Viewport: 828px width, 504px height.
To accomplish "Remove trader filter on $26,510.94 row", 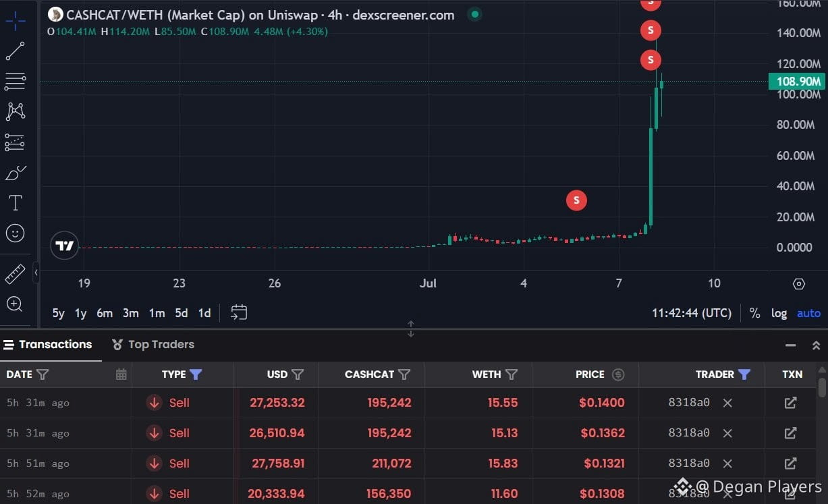I will [727, 433].
